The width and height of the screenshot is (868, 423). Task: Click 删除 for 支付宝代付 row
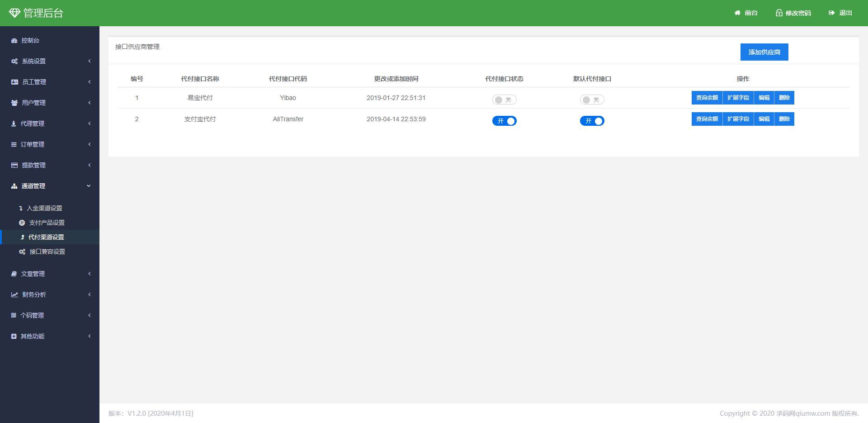coord(784,119)
